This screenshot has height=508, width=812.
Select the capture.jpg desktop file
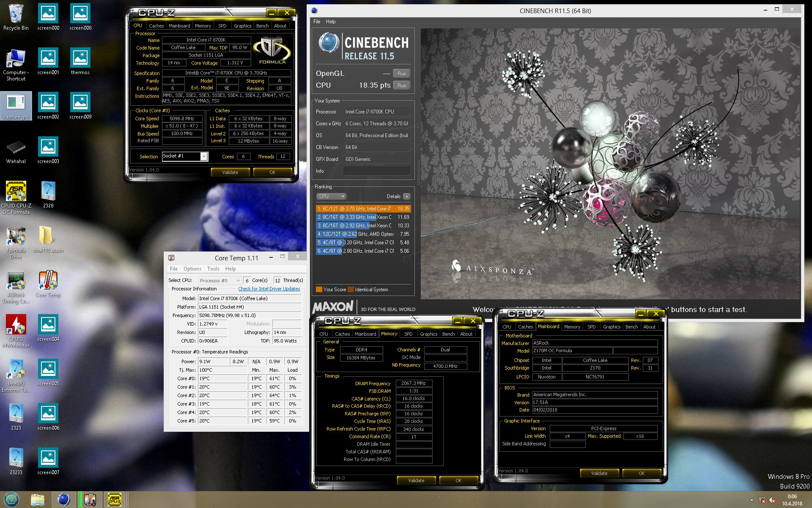click(16, 106)
